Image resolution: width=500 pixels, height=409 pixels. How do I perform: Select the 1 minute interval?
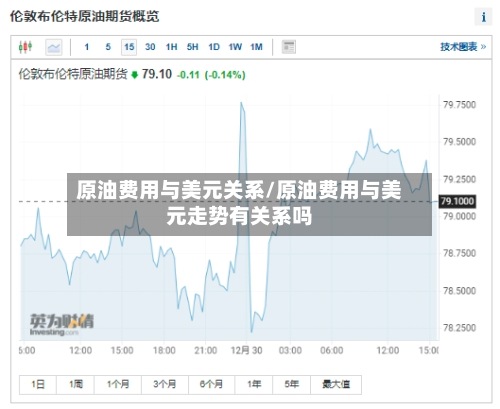coord(87,47)
